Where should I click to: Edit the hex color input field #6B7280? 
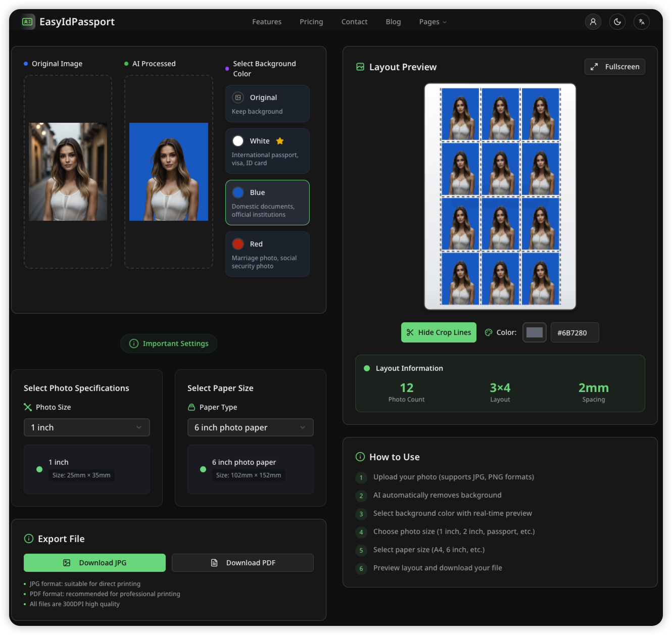pyautogui.click(x=574, y=332)
